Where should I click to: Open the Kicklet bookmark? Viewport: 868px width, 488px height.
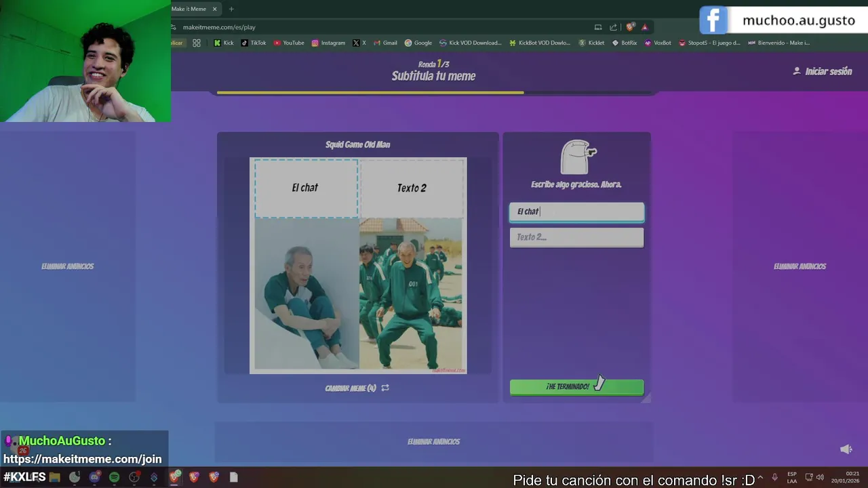click(591, 43)
